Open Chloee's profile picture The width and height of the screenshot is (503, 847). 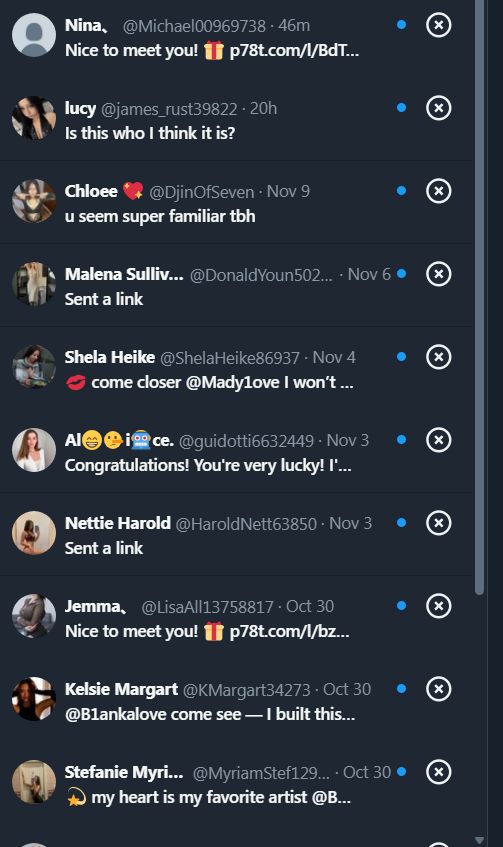pyautogui.click(x=34, y=201)
